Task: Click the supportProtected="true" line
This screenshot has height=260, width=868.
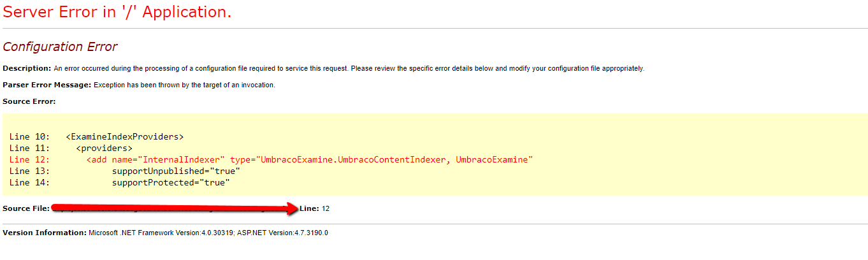Action: pyautogui.click(x=171, y=183)
